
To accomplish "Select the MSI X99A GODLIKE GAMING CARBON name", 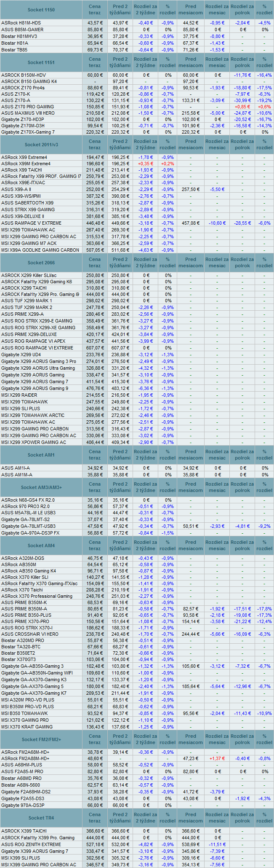I will point(40,250).
